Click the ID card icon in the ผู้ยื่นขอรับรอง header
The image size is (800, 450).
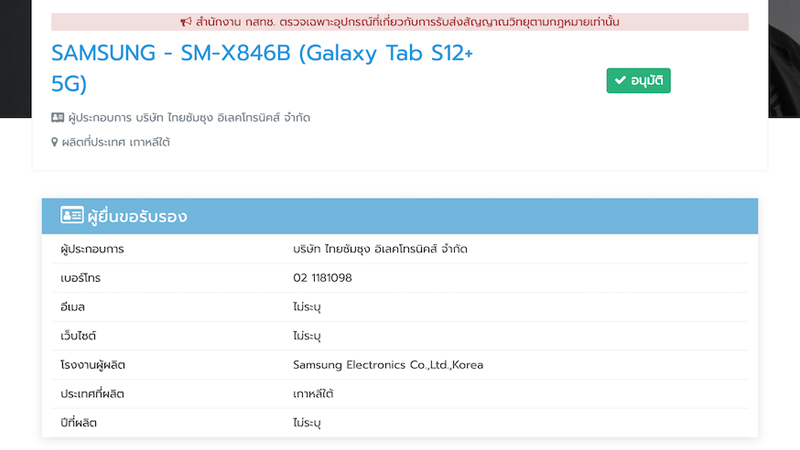tap(72, 215)
